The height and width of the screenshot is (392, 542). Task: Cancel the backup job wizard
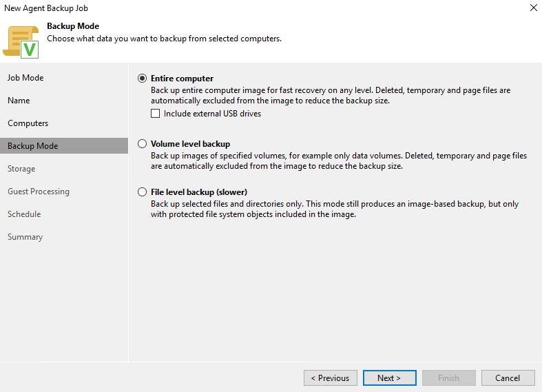(x=508, y=378)
